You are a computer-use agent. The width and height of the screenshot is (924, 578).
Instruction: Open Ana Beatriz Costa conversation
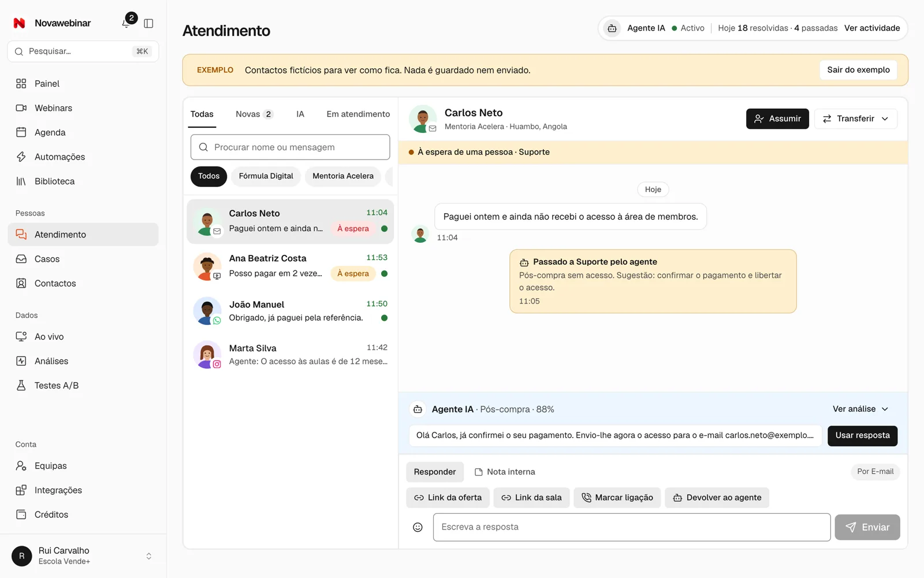coord(290,266)
